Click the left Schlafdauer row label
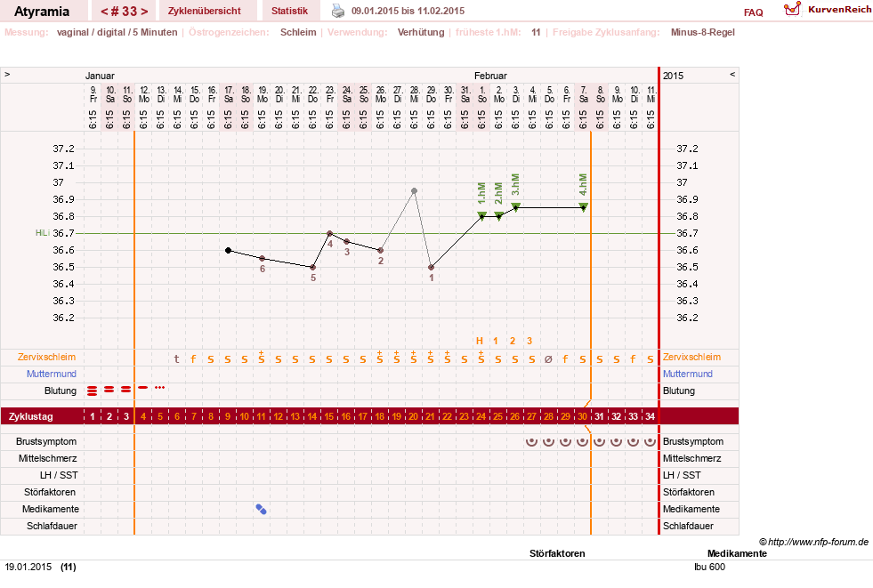This screenshot has width=873, height=588. pyautogui.click(x=52, y=526)
